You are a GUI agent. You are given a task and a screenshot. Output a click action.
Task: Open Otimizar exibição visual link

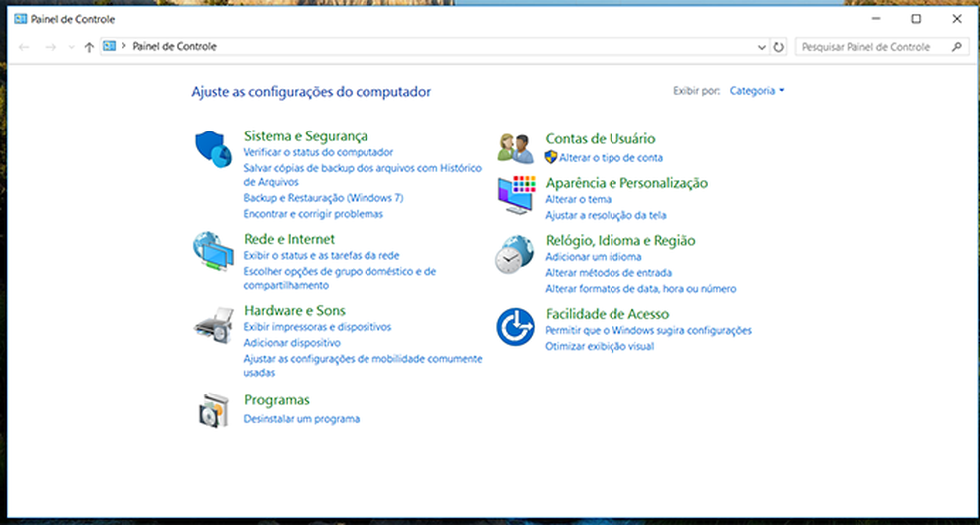coord(600,346)
